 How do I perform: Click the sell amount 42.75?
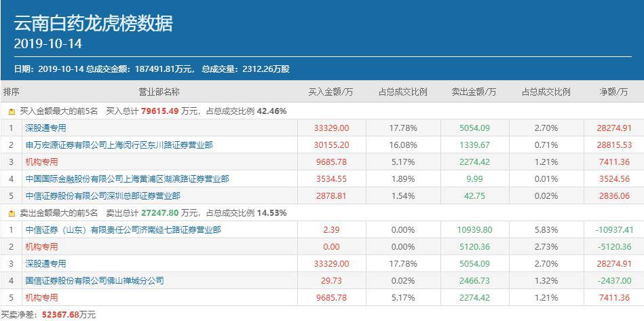click(x=474, y=196)
